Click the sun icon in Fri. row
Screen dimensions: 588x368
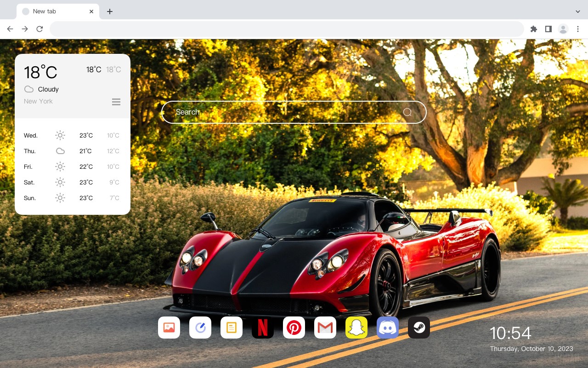[60, 167]
